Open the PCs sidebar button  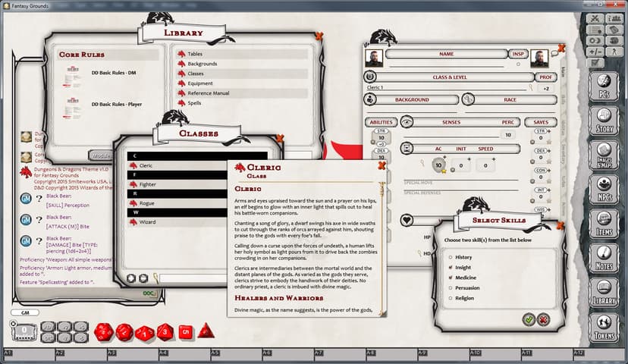click(x=604, y=85)
